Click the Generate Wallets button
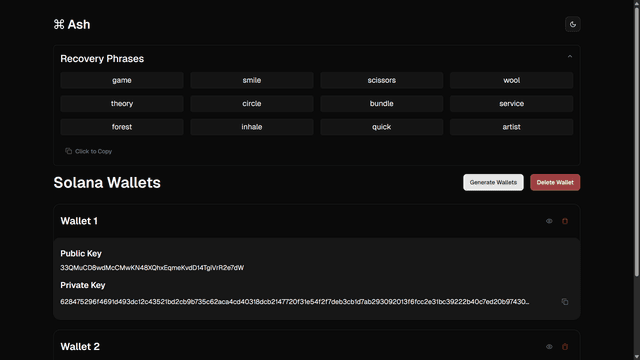The width and height of the screenshot is (640, 360). click(493, 182)
